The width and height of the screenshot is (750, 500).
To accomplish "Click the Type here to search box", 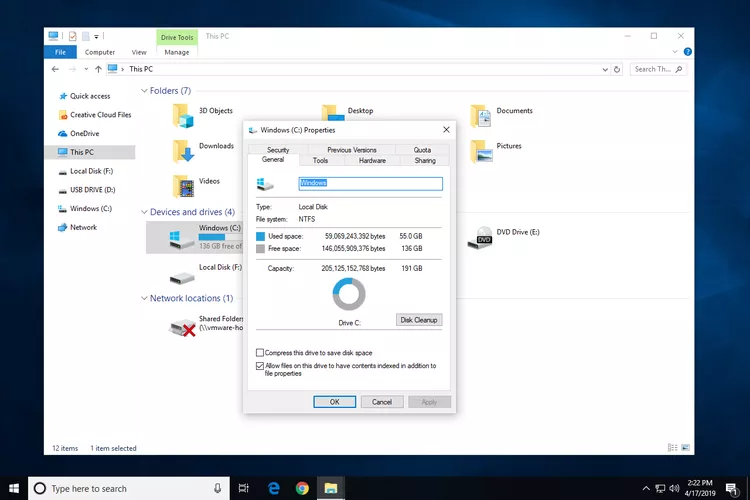I will (x=129, y=488).
